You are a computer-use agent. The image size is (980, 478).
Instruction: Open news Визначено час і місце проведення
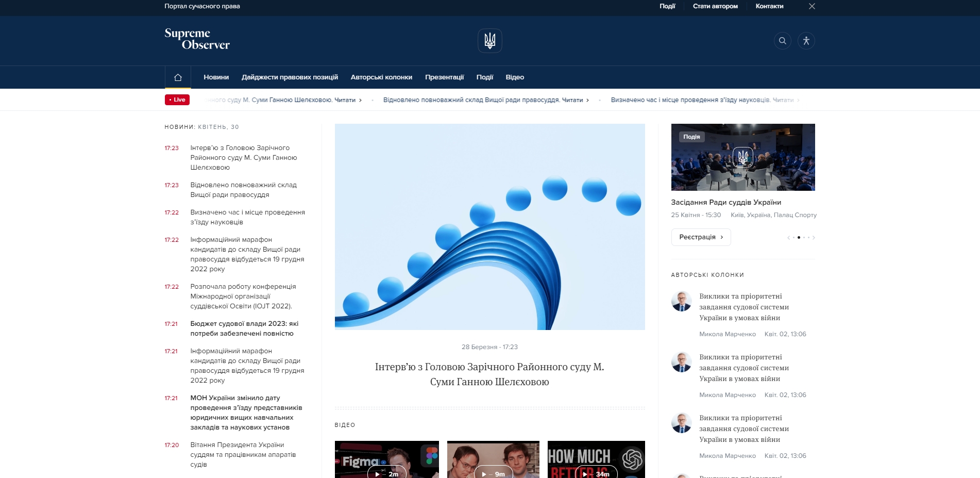click(248, 217)
